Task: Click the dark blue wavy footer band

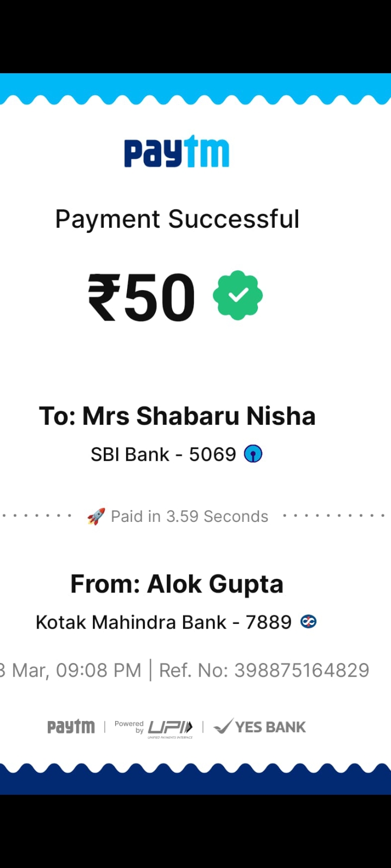Action: click(195, 781)
